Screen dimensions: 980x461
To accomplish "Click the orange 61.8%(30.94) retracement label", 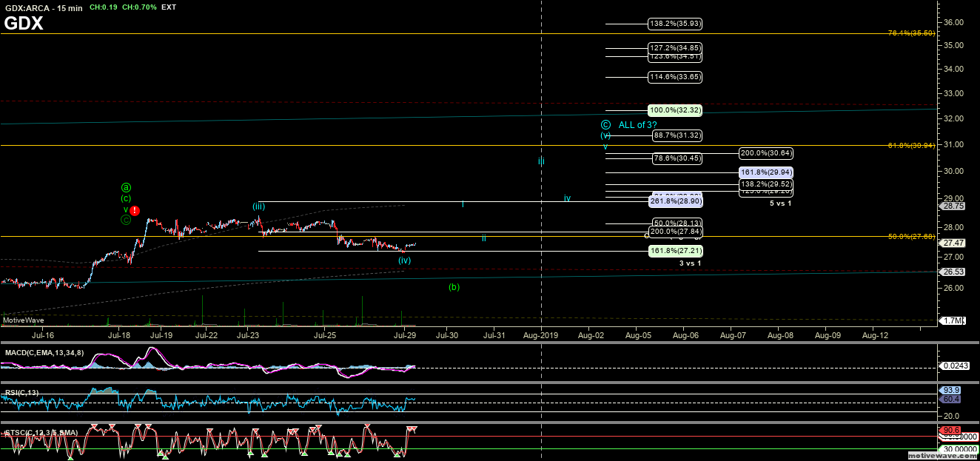I will 912,145.
